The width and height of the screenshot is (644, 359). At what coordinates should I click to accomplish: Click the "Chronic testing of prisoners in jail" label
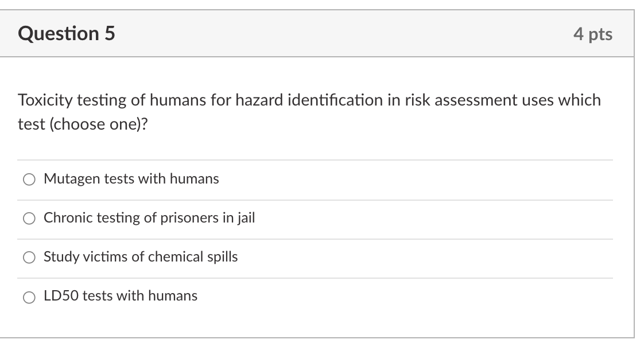(x=149, y=218)
